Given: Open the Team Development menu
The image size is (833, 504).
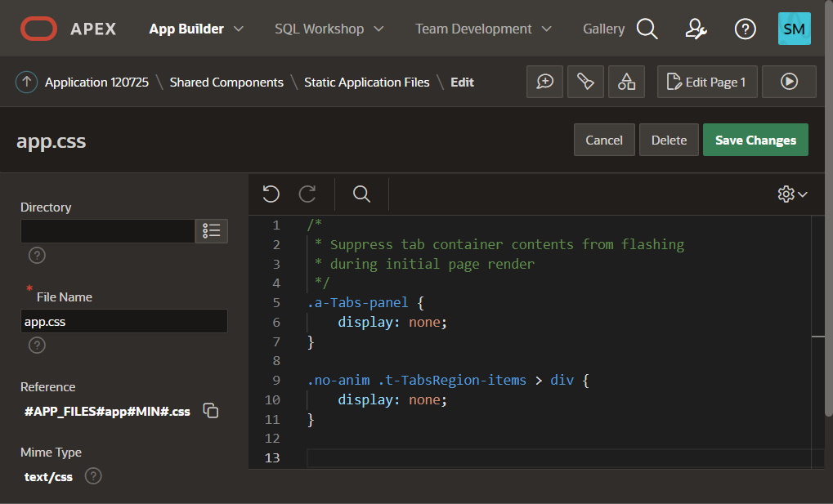Looking at the screenshot, I should (483, 29).
